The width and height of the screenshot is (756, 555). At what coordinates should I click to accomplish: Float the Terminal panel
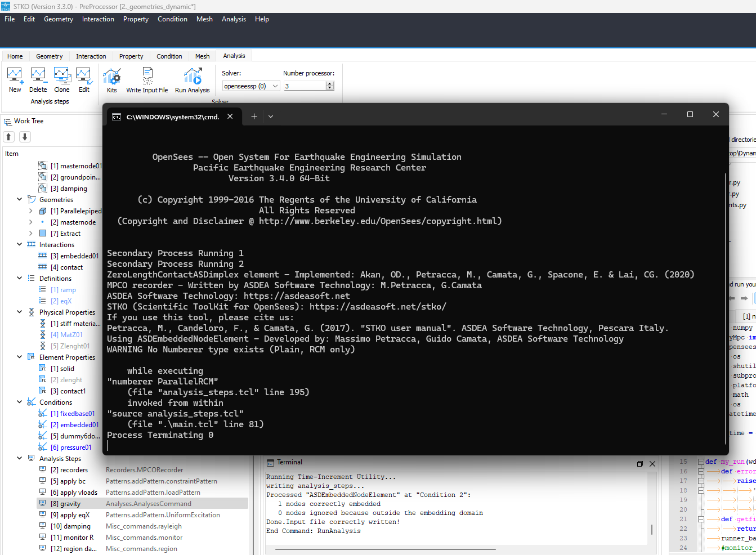640,464
